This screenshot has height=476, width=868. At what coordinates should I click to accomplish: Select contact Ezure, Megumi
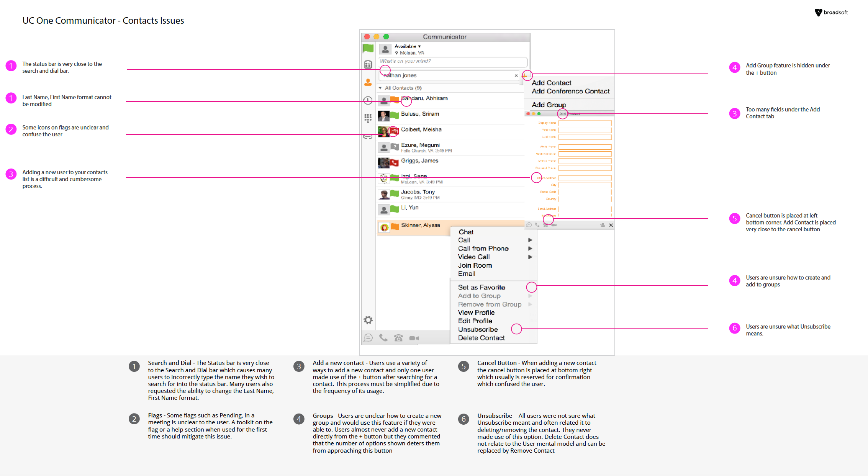coord(450,147)
